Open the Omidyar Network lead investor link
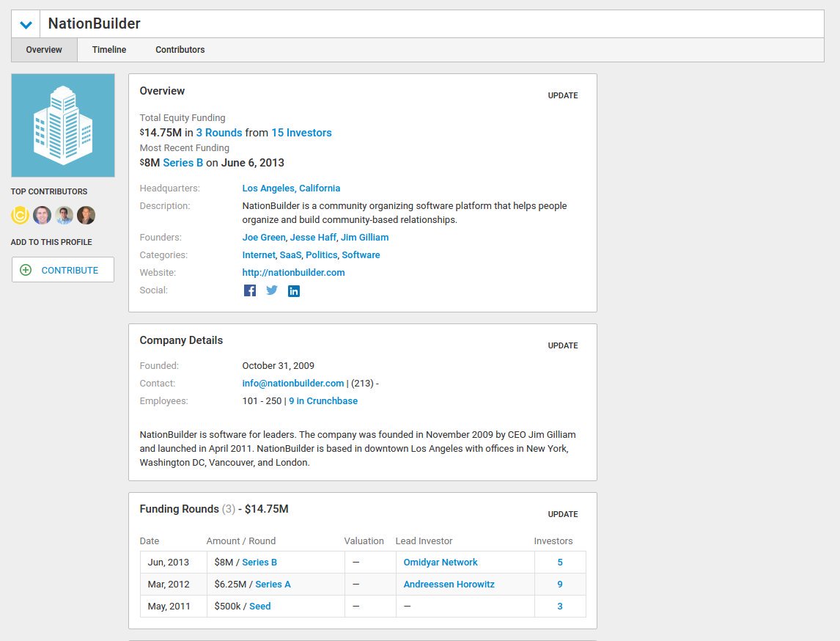Image resolution: width=840 pixels, height=641 pixels. (441, 563)
